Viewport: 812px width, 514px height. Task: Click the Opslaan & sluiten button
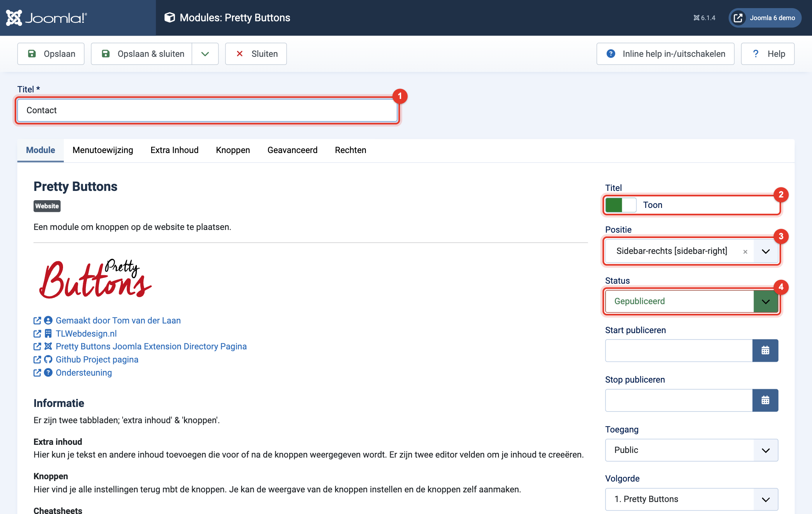[x=142, y=54]
